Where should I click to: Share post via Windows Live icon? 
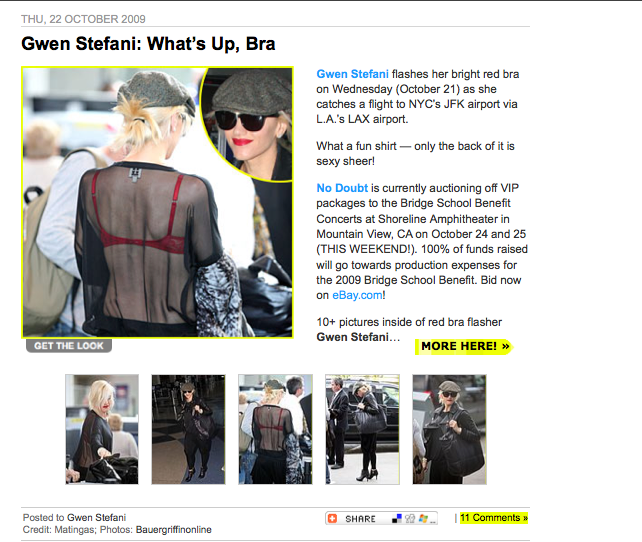(x=423, y=519)
